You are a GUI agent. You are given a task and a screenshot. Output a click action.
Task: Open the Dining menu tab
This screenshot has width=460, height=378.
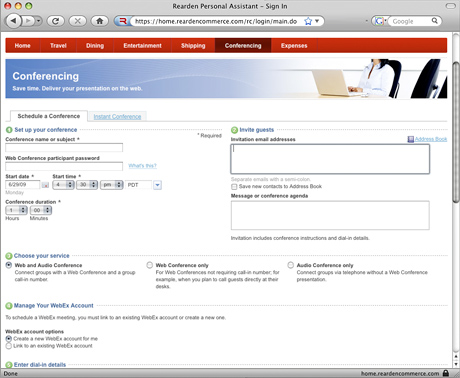[x=95, y=46]
